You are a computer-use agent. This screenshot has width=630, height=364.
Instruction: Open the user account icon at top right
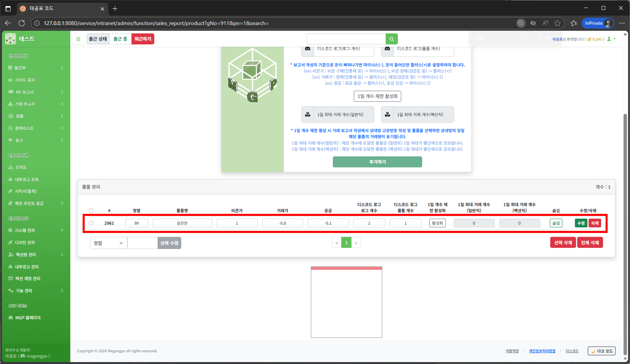pos(609,39)
